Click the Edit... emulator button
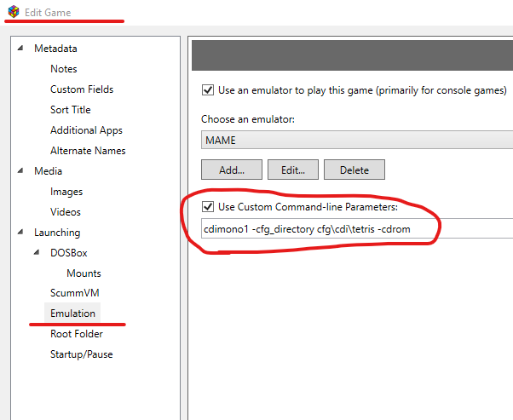513x420 pixels. [293, 170]
